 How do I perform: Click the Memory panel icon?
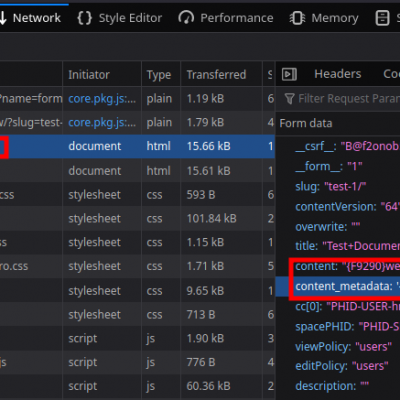tap(297, 18)
